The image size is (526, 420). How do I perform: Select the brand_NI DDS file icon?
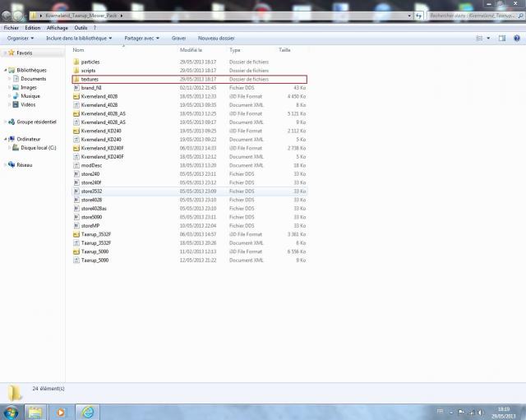point(76,88)
